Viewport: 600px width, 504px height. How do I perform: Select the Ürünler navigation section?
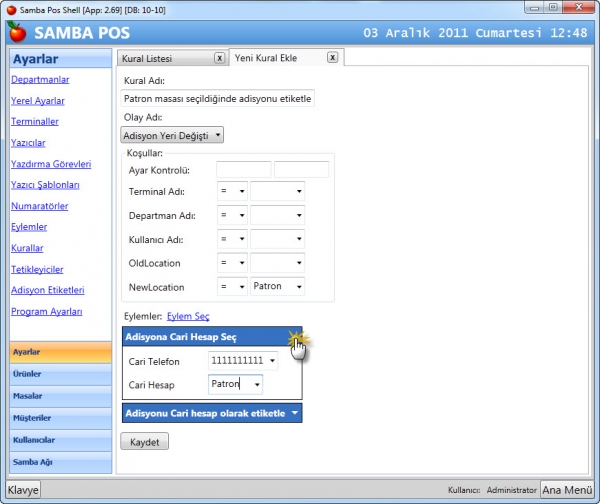tap(61, 374)
